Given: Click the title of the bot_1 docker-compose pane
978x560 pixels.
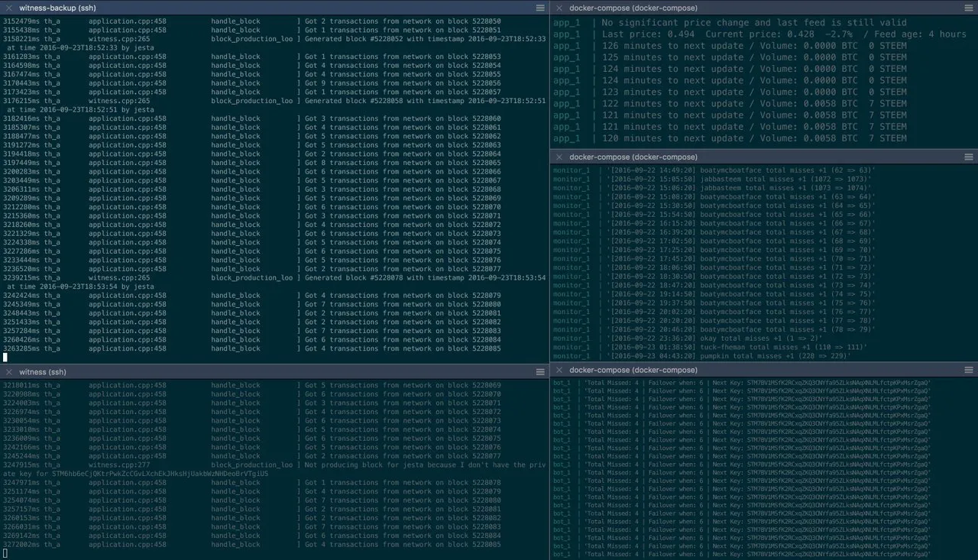Looking at the screenshot, I should pyautogui.click(x=633, y=370).
